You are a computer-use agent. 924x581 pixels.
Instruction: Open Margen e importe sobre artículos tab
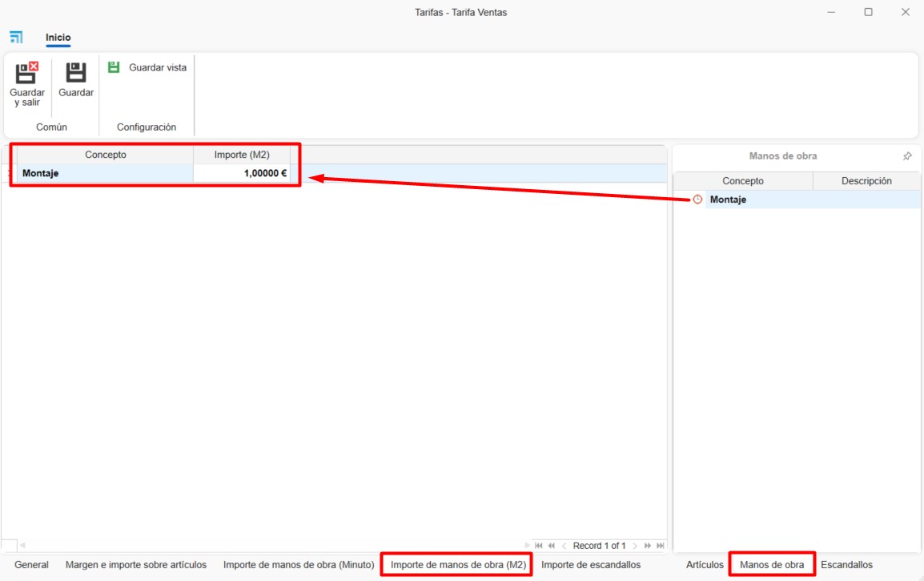pos(136,565)
